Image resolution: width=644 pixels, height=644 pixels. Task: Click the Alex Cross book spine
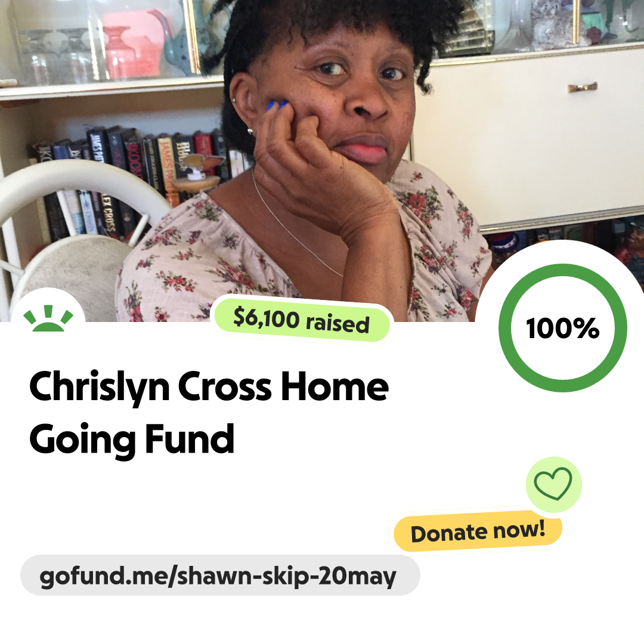pyautogui.click(x=109, y=215)
